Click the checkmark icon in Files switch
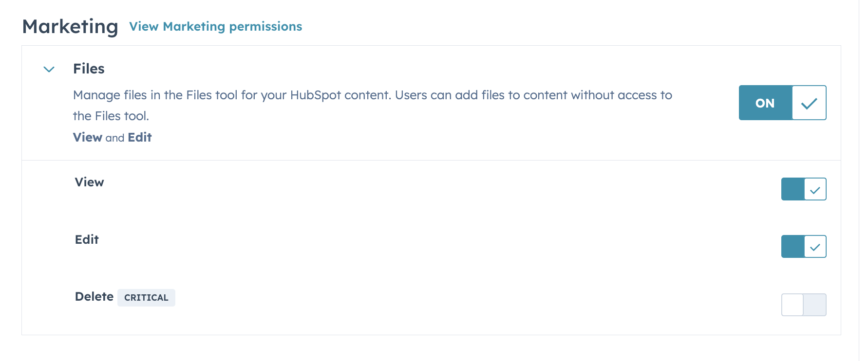Image resolution: width=868 pixels, height=361 pixels. point(809,103)
